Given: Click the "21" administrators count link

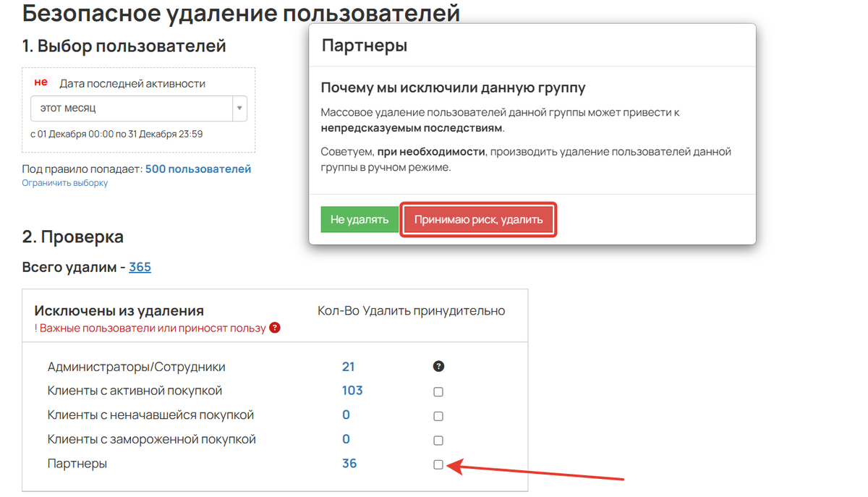Looking at the screenshot, I should point(347,367).
